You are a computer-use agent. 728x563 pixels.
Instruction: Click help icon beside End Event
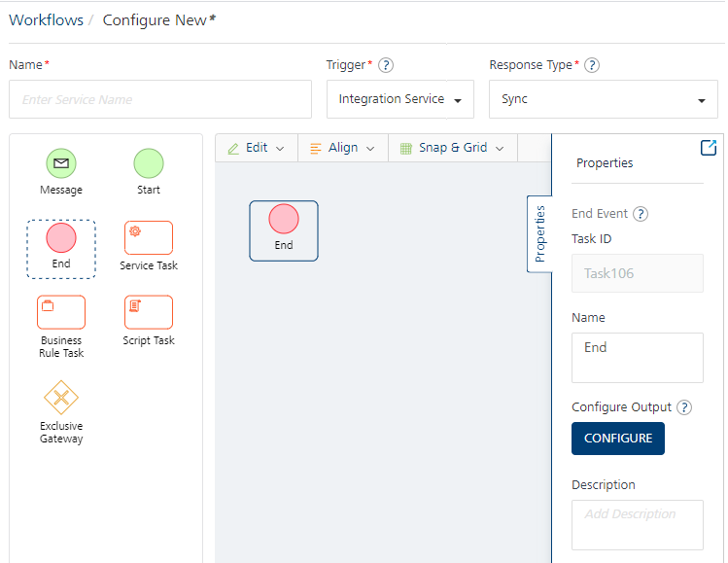click(641, 214)
